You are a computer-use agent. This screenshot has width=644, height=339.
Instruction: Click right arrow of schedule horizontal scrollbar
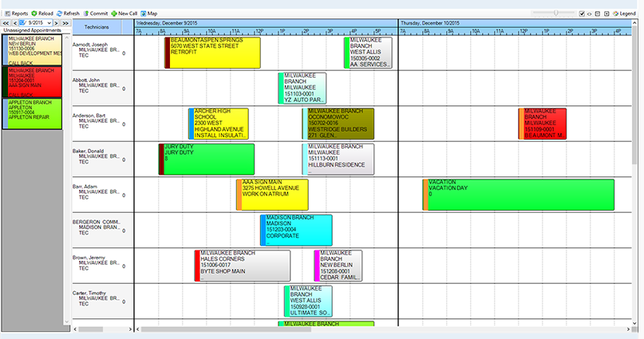pos(628,329)
